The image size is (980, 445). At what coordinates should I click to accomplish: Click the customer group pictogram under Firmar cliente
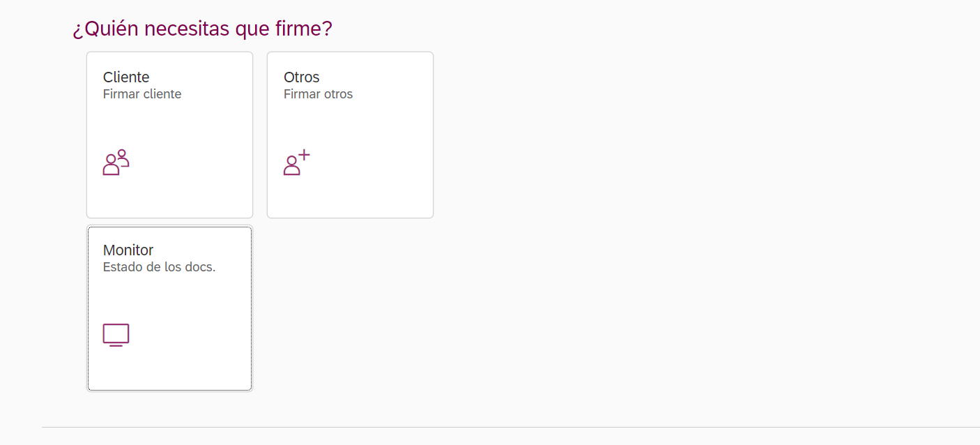[x=116, y=163]
